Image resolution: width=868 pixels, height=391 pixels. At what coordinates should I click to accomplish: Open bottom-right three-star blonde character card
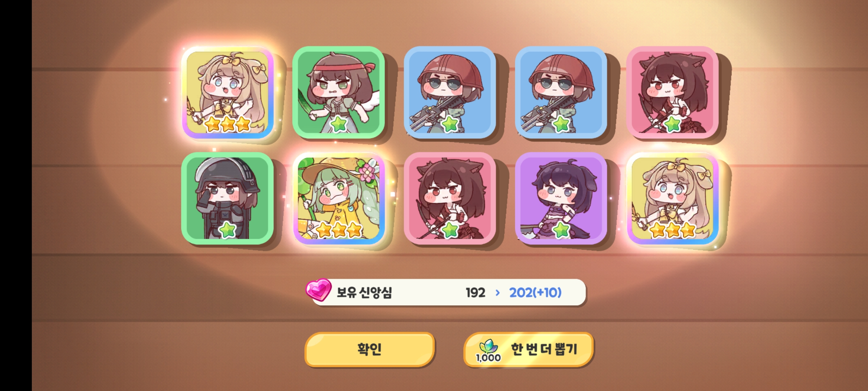pyautogui.click(x=672, y=199)
